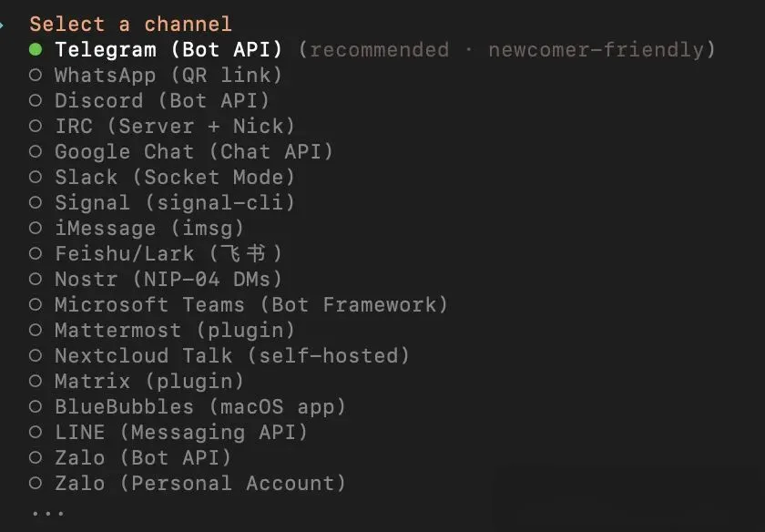765x532 pixels.
Task: Choose the Matrix (plugin) option
Action: pos(36,381)
